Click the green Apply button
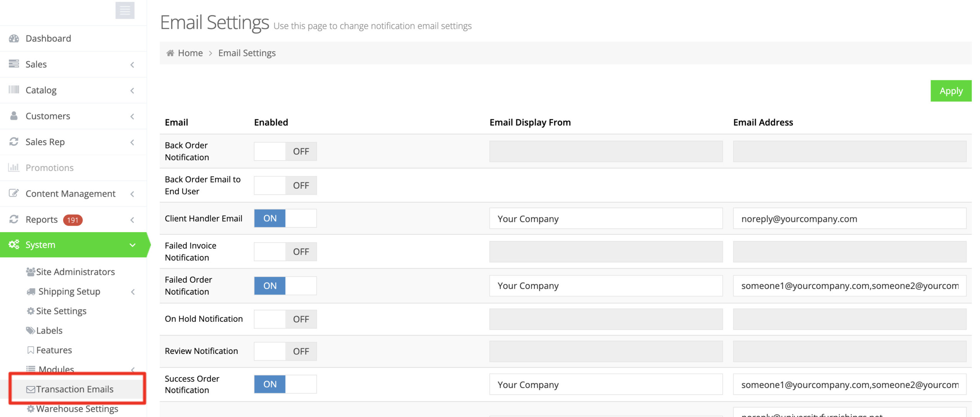This screenshot has height=417, width=980. [x=951, y=91]
